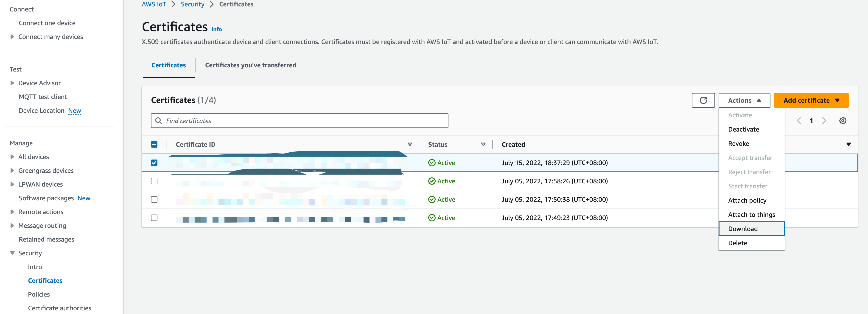
Task: Uncheck the first certificate row checkbox
Action: pos(154,163)
